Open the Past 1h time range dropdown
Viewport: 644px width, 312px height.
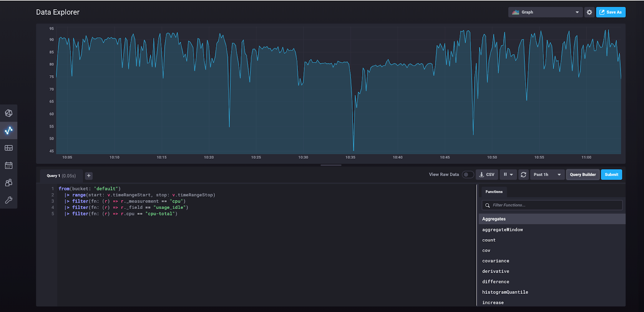(547, 174)
